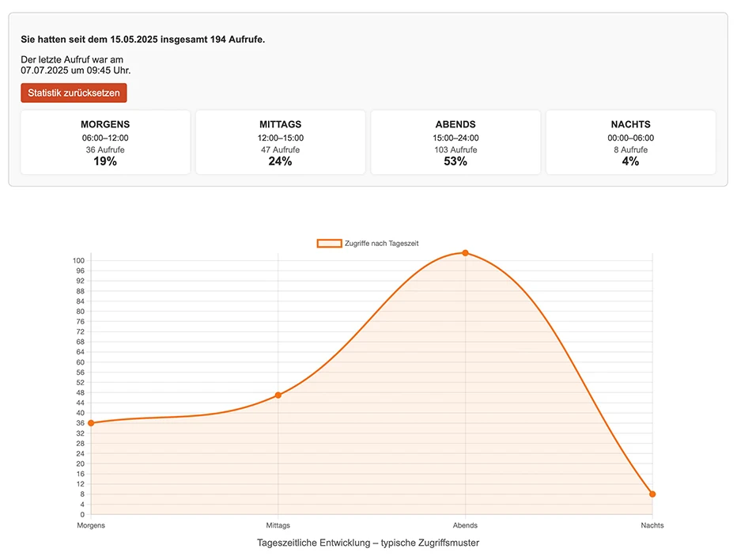Click the MITTAGS card heading
Image resolution: width=737 pixels, height=560 pixels.
point(280,124)
